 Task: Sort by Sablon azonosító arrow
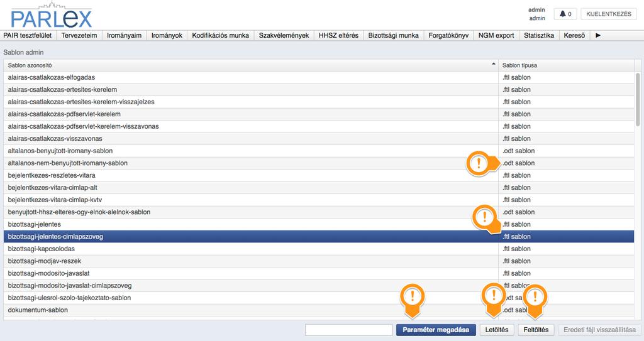493,65
